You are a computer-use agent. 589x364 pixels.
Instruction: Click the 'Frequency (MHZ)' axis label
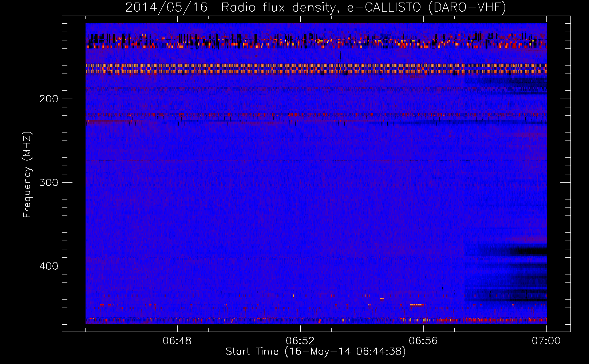click(27, 175)
